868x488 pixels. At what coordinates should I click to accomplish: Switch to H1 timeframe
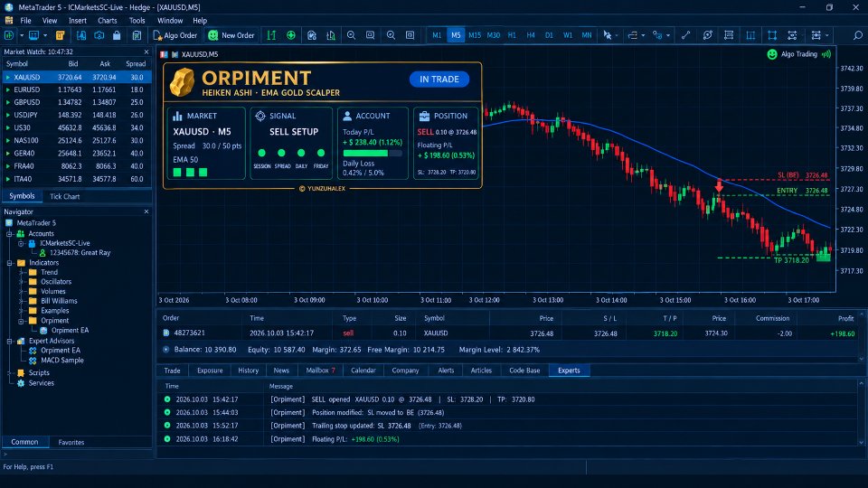coord(512,35)
